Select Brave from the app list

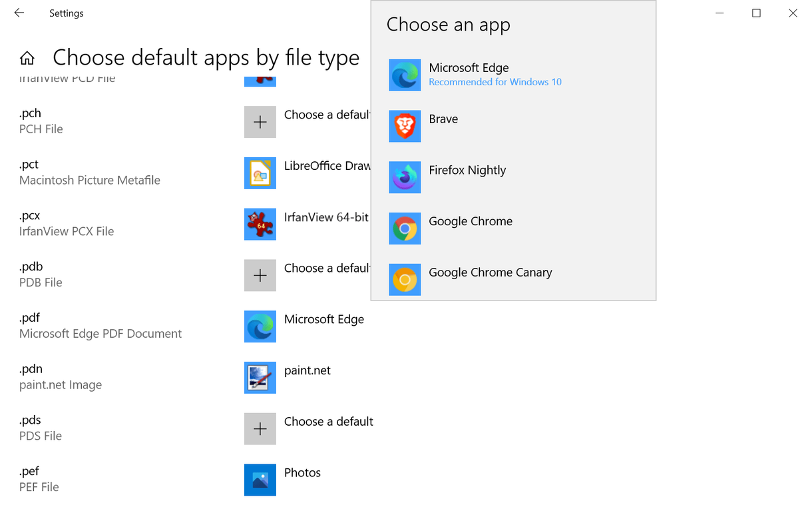point(513,126)
